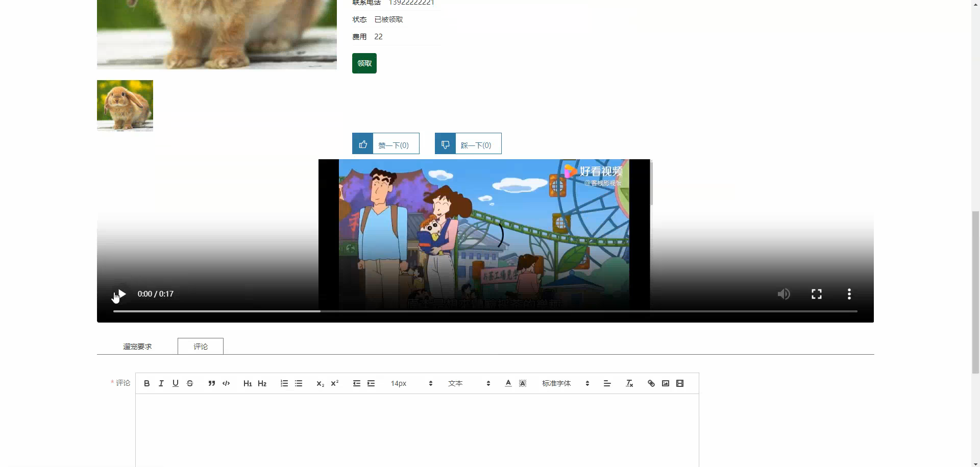This screenshot has width=980, height=467.
Task: Apply subscript formatting
Action: (321, 383)
